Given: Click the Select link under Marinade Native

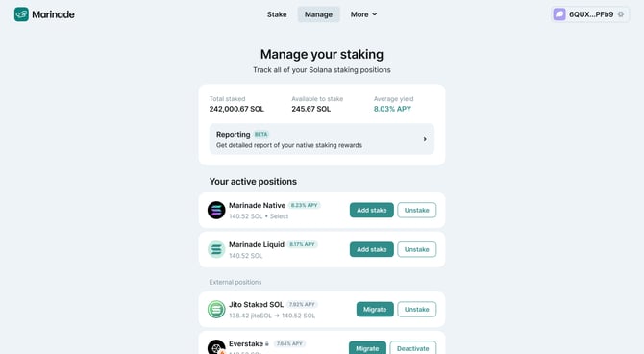Looking at the screenshot, I should (279, 216).
